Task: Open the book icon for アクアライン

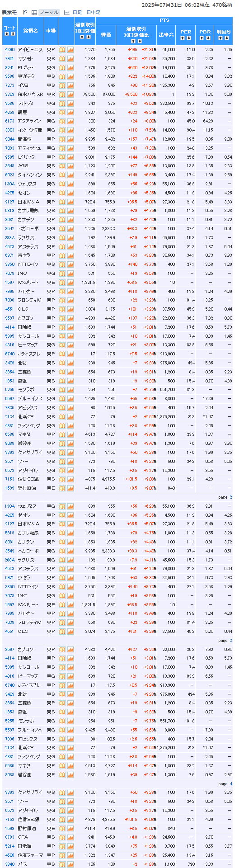Action: pyautogui.click(x=62, y=121)
